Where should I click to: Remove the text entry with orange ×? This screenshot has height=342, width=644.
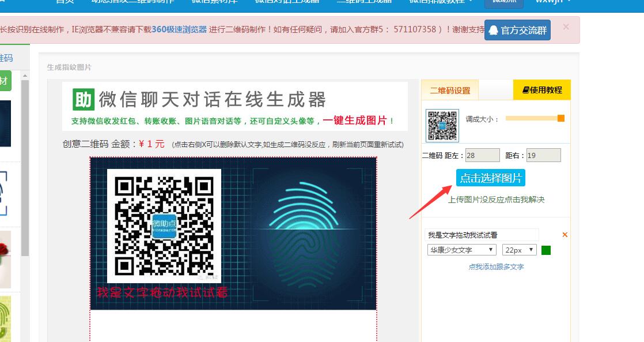pyautogui.click(x=565, y=235)
